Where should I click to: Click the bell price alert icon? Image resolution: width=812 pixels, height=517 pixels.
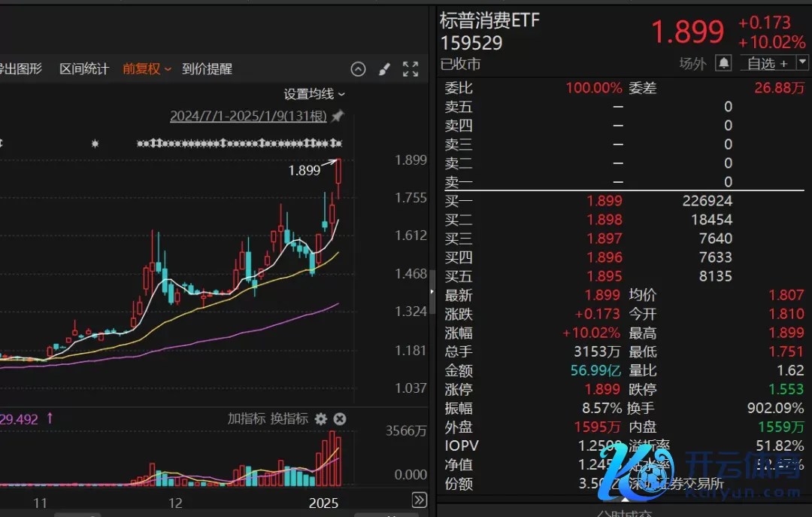(x=723, y=63)
